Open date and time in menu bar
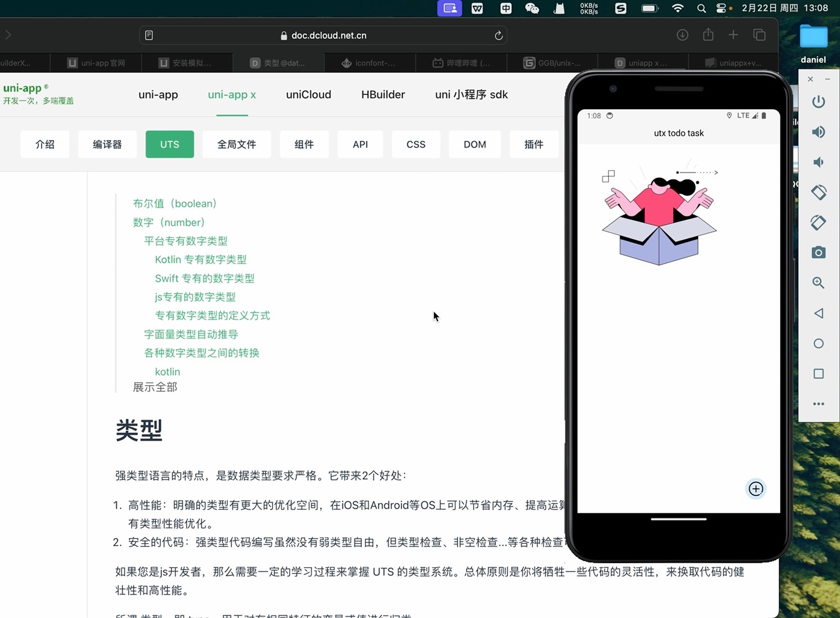840x618 pixels. tap(784, 8)
